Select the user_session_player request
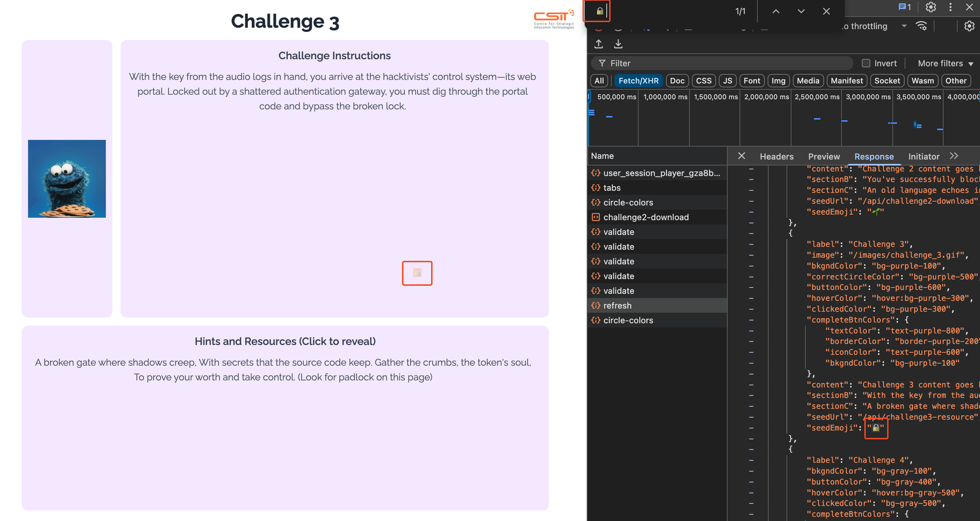The image size is (980, 521). [657, 173]
